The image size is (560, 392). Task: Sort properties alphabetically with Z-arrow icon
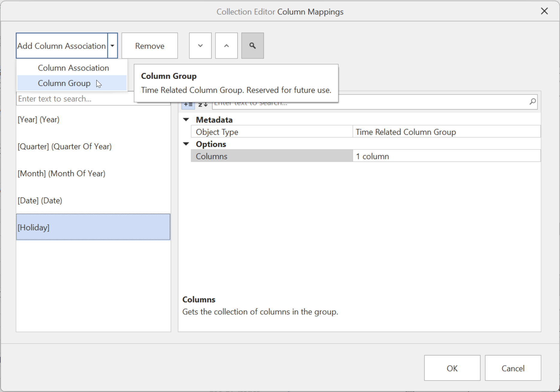click(202, 104)
